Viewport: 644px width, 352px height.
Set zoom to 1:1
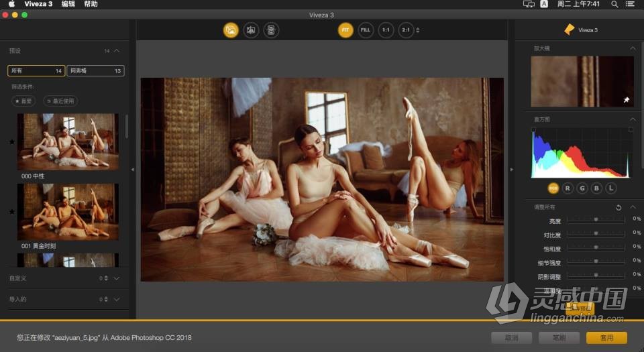coord(386,30)
